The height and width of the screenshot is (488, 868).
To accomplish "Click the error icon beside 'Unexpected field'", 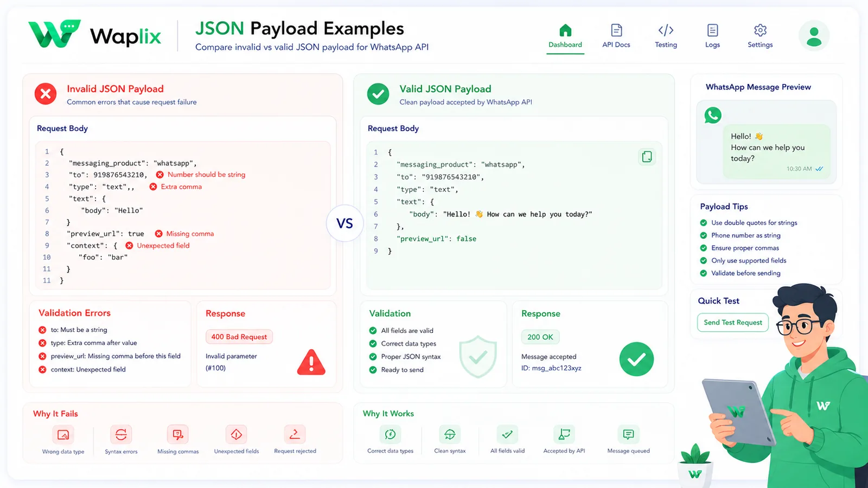I will coord(130,246).
